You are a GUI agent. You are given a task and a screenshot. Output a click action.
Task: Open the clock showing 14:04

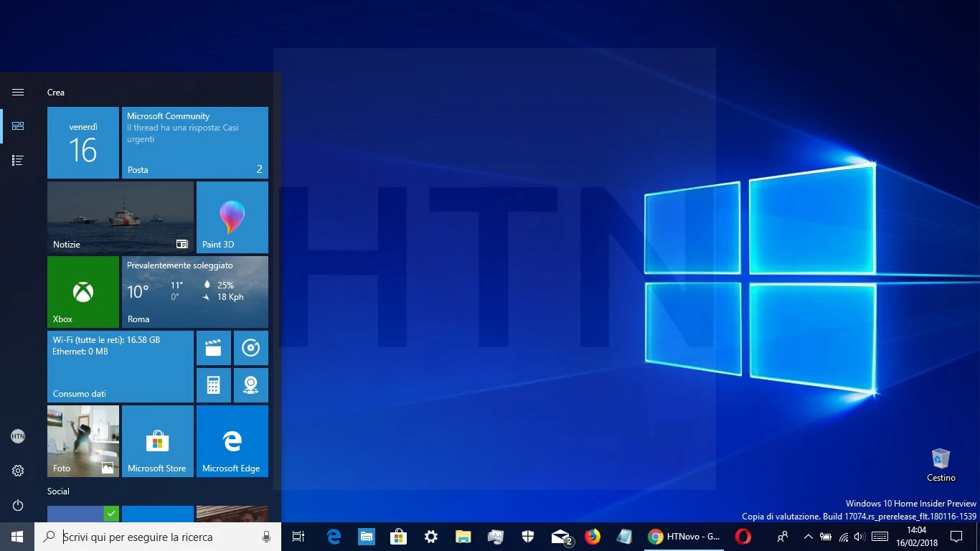point(916,537)
